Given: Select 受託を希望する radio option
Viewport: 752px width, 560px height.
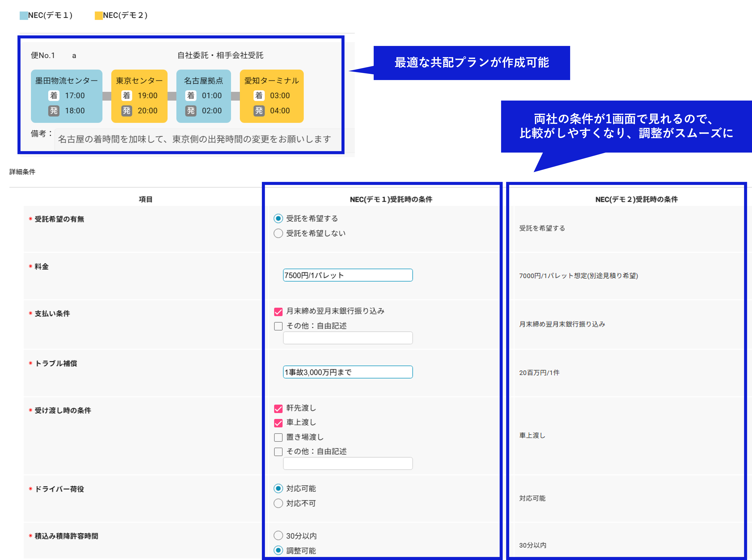Looking at the screenshot, I should [278, 219].
